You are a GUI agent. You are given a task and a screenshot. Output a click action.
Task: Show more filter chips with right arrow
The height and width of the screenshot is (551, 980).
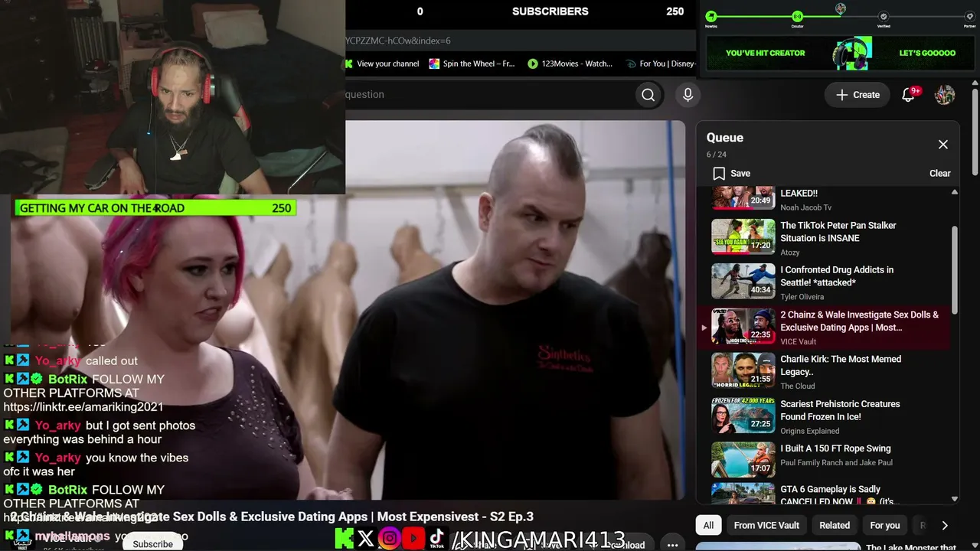pos(945,526)
